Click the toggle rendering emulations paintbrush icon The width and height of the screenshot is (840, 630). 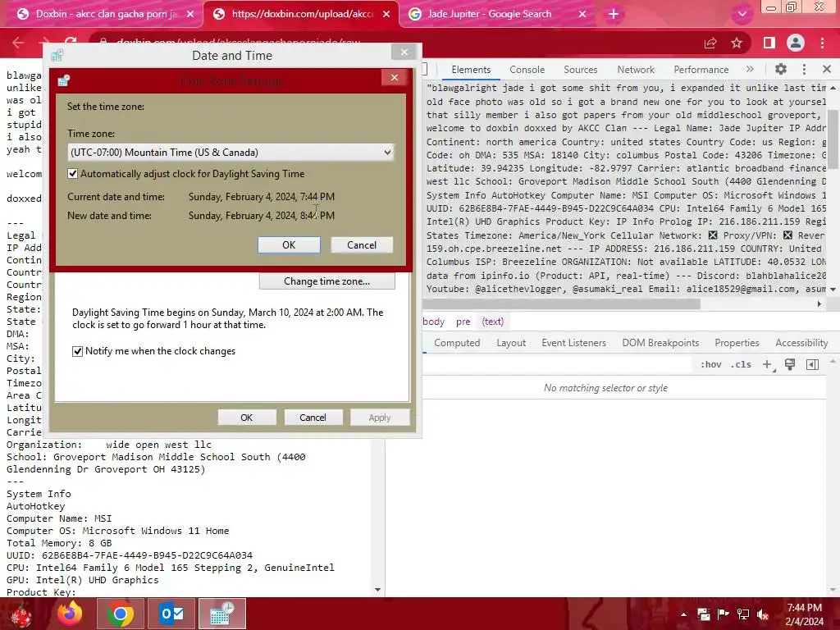pyautogui.click(x=790, y=364)
